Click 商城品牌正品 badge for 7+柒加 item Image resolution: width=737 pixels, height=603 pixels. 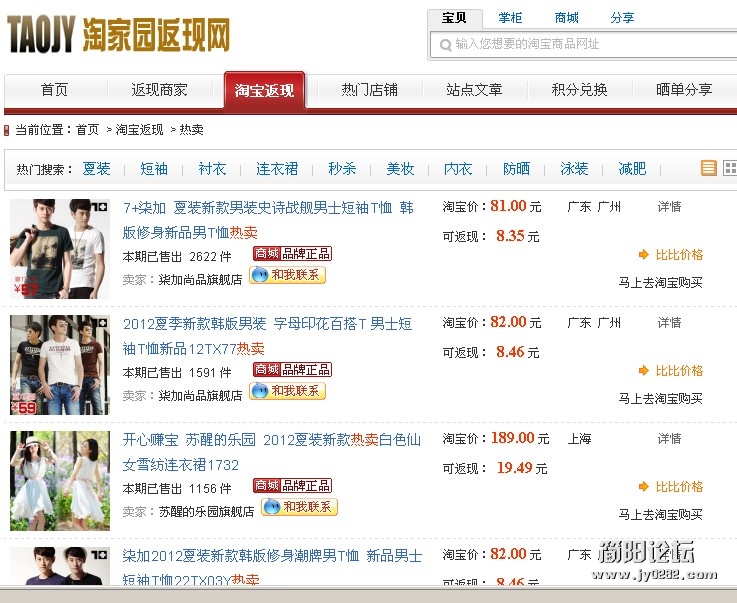tap(292, 254)
